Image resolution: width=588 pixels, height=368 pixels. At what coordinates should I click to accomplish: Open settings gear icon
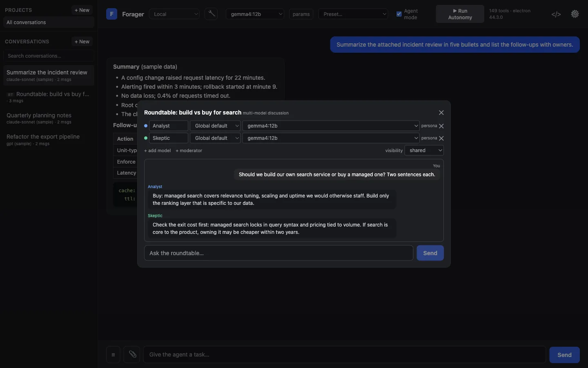[x=575, y=14]
